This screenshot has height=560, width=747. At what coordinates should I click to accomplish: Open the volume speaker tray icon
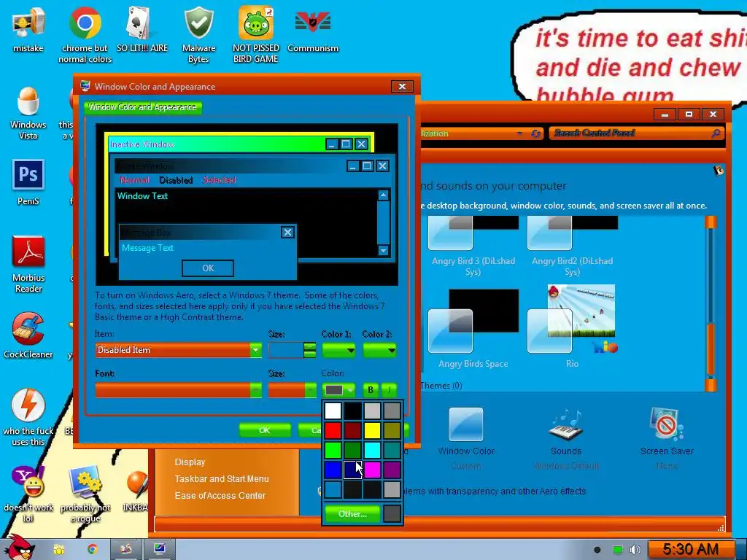(x=635, y=550)
